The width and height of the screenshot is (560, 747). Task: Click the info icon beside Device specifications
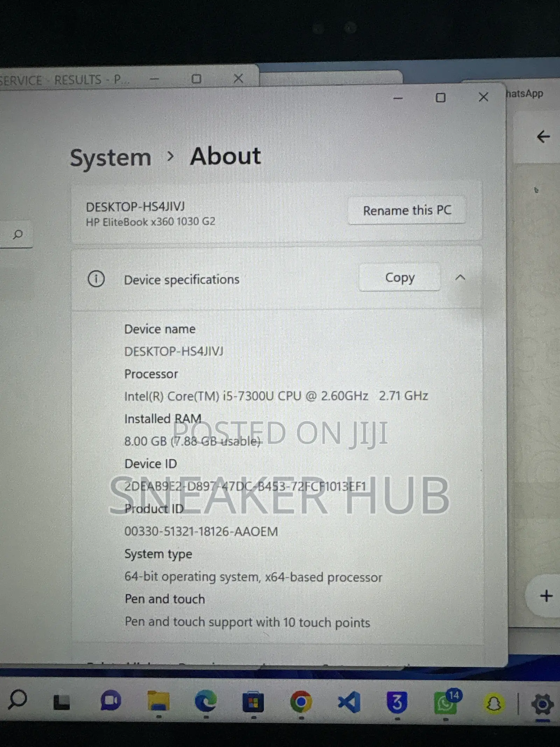pos(96,279)
